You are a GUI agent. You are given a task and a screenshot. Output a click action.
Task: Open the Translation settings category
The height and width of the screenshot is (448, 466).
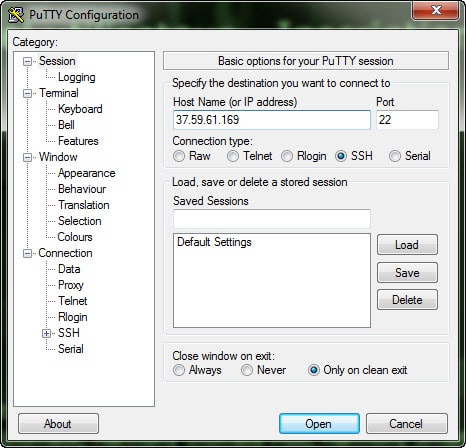point(84,205)
